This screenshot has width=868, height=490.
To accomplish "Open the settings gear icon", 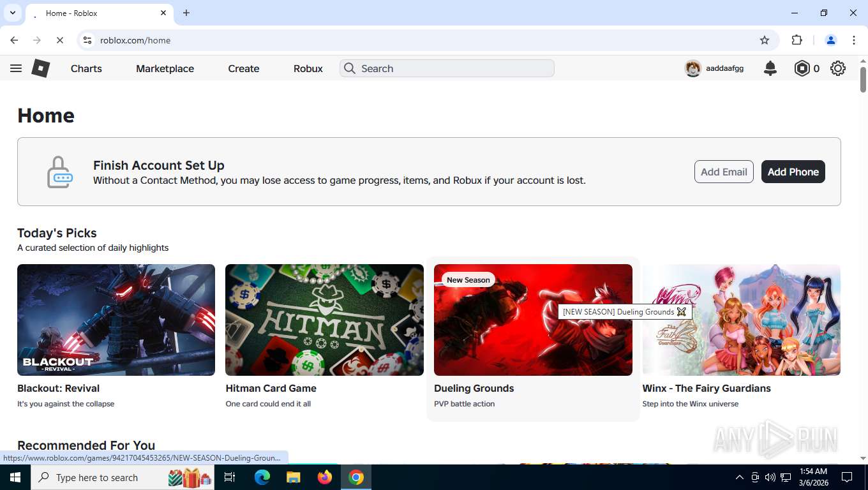I will click(838, 68).
